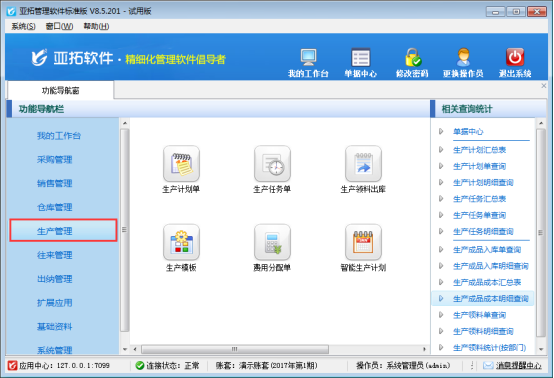
Task: Open the 生产模板 icon
Action: (181, 242)
